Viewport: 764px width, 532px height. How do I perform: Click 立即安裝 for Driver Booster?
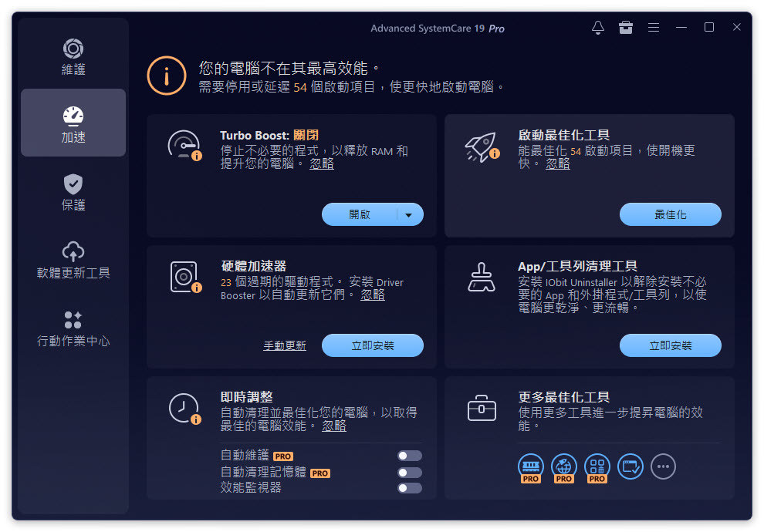tap(372, 345)
